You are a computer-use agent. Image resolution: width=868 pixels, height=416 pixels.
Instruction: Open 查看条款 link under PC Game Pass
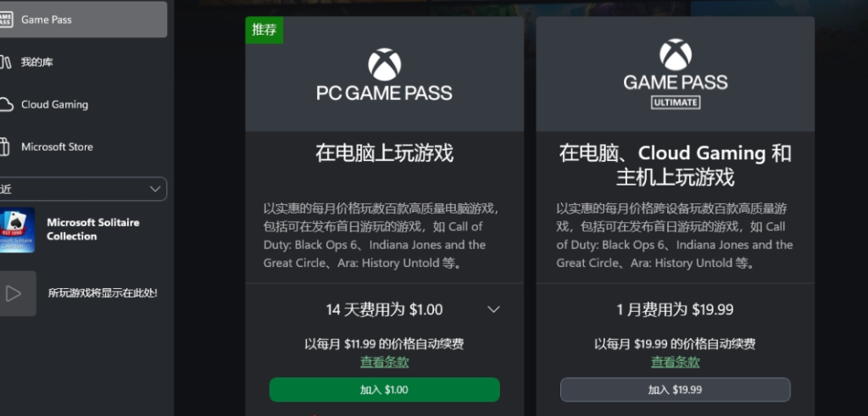pyautogui.click(x=384, y=363)
